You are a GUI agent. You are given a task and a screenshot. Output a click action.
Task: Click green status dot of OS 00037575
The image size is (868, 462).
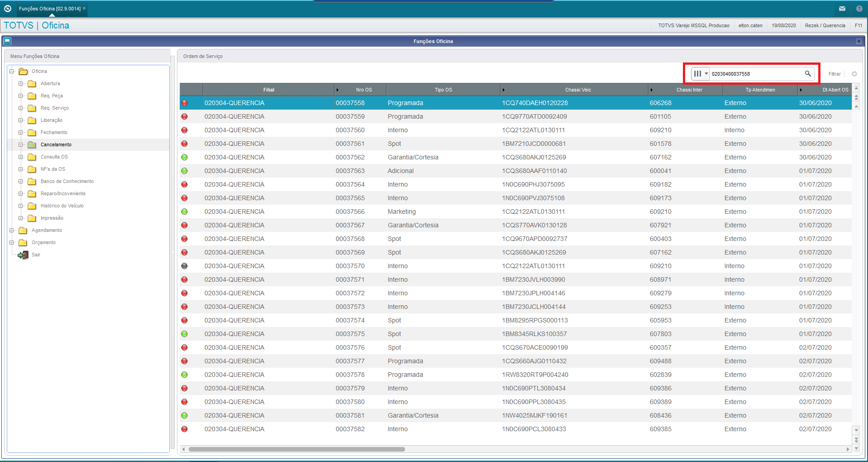(185, 334)
